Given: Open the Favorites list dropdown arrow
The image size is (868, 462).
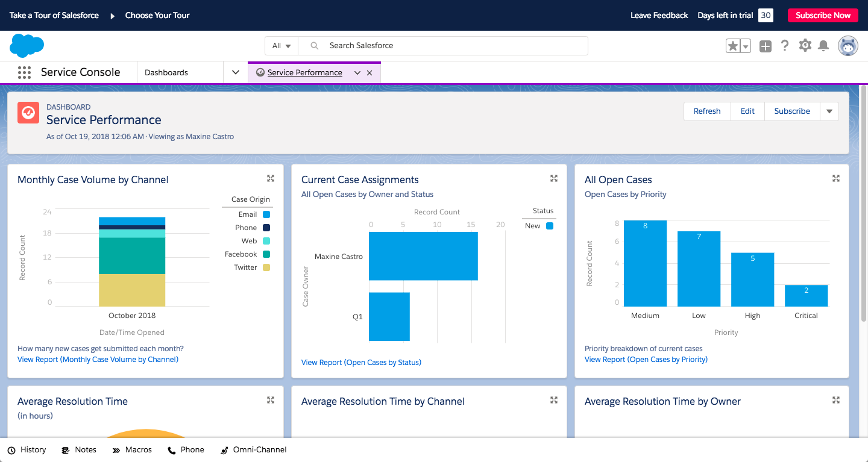Looking at the screenshot, I should click(x=746, y=46).
